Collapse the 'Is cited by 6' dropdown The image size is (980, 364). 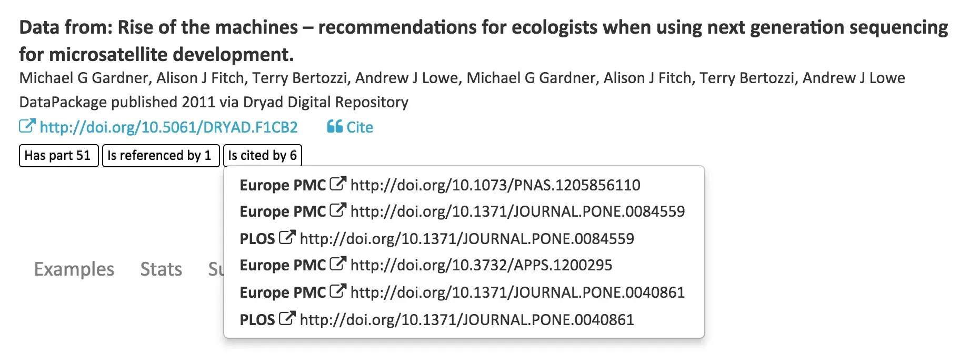click(x=263, y=155)
